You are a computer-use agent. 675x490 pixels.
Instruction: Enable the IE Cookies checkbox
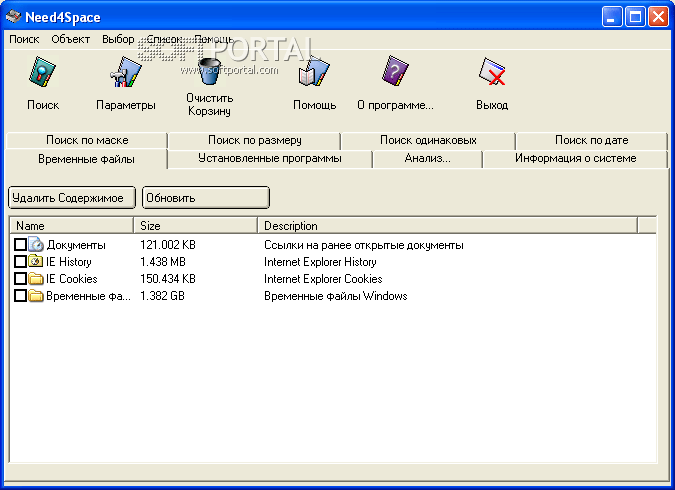coord(20,279)
